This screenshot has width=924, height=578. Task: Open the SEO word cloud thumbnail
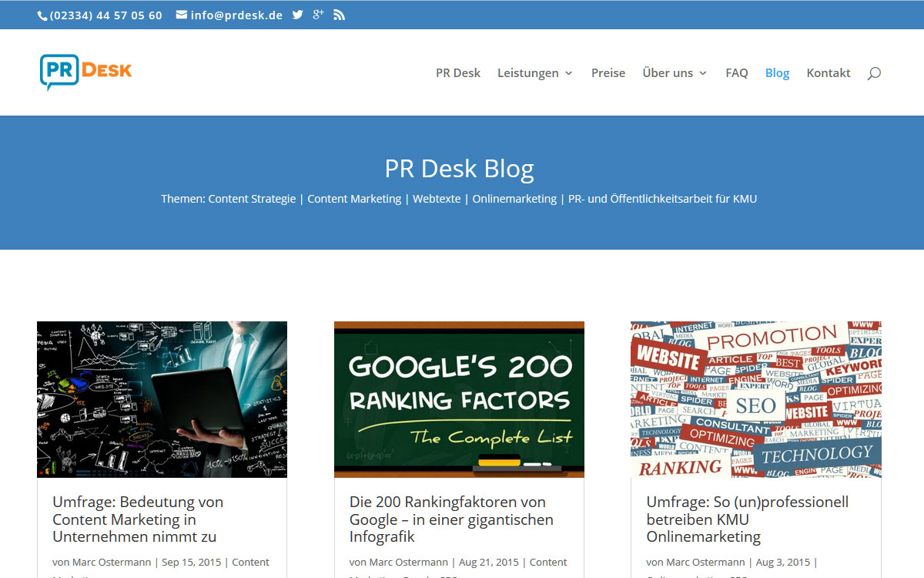point(756,399)
